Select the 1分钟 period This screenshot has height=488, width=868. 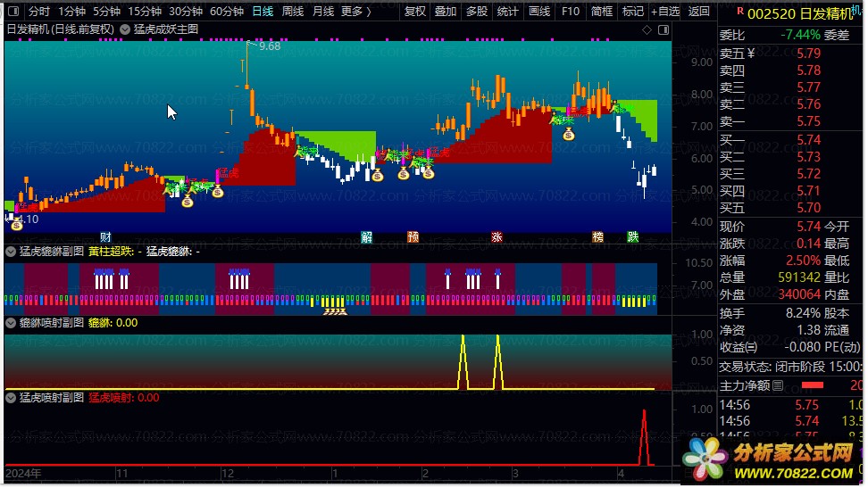click(x=71, y=11)
